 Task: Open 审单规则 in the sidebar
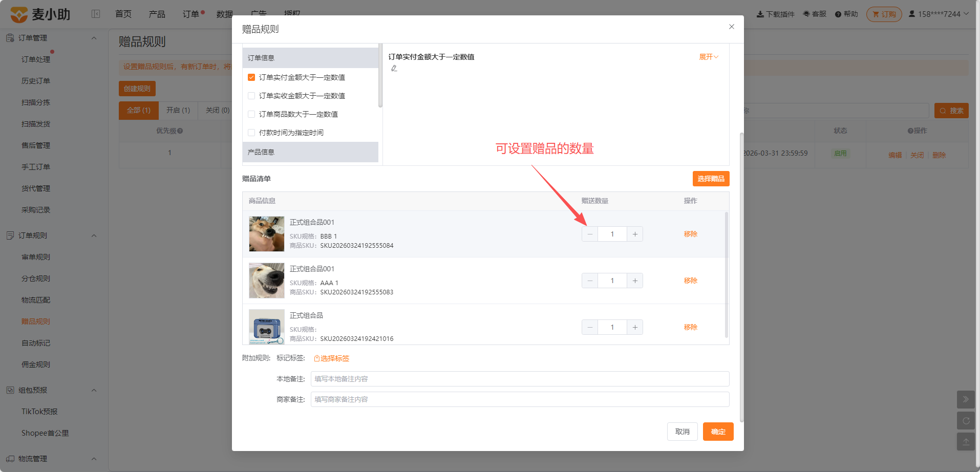tap(36, 257)
